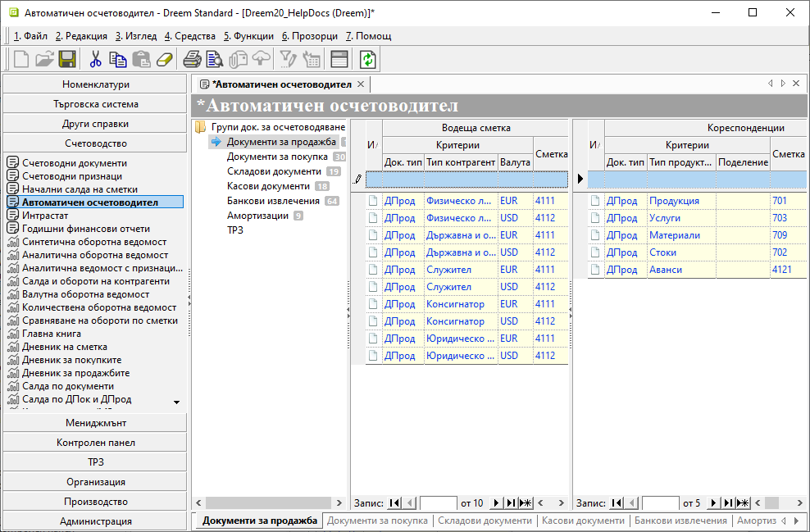The image size is (810, 532).
Task: Click the Save floppy disk icon
Action: click(x=67, y=59)
